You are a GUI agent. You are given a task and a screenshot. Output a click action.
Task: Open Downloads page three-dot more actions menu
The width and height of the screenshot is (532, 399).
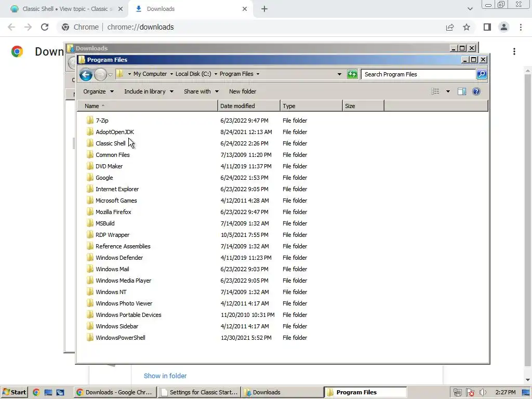pyautogui.click(x=514, y=51)
